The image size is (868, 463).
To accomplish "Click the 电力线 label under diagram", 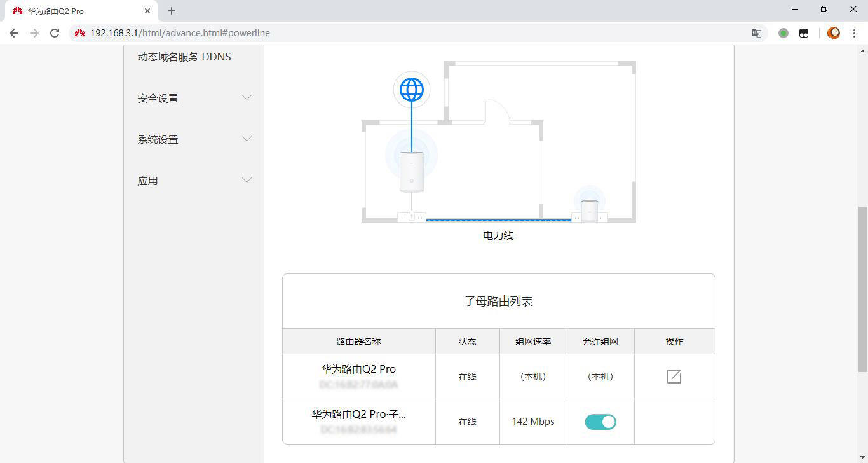I will pyautogui.click(x=498, y=235).
